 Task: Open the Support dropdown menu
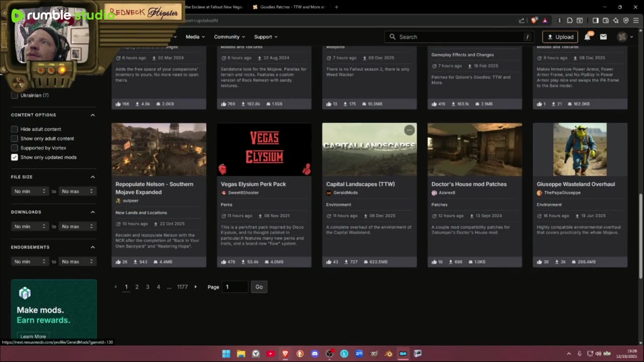(266, 37)
